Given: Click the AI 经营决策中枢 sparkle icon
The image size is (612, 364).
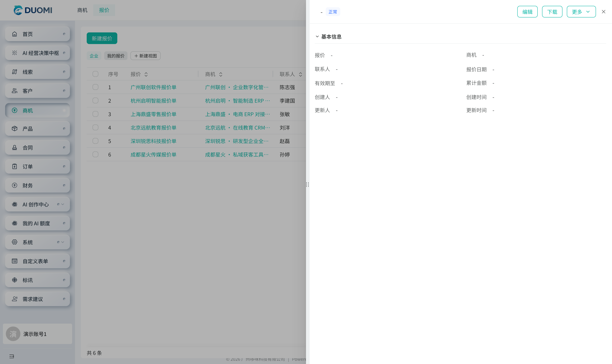Looking at the screenshot, I should [x=15, y=53].
